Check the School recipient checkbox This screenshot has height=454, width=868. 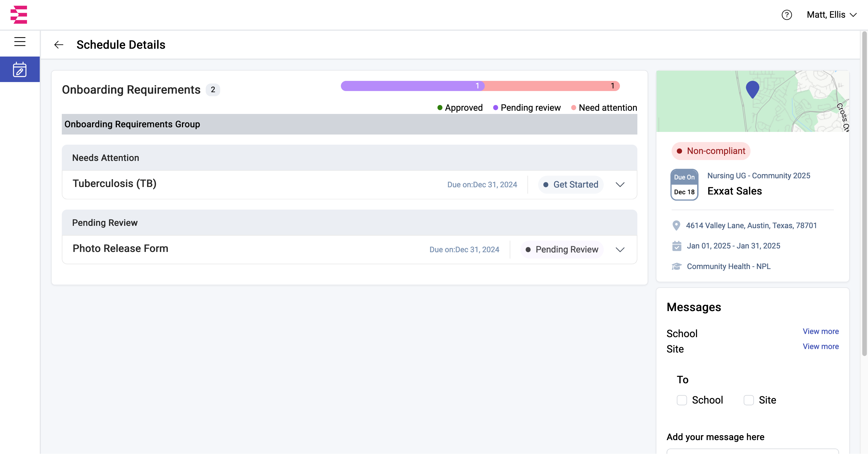tap(682, 400)
